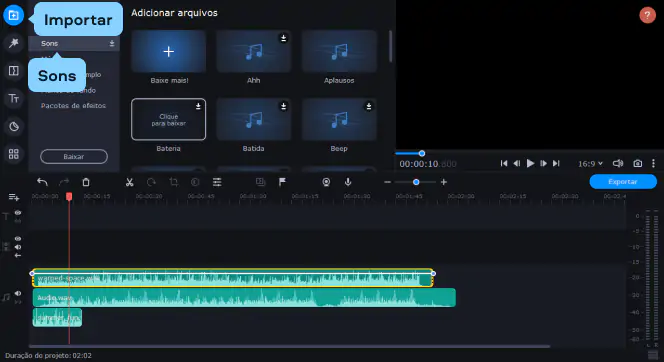Viewport: 664px width, 362px height.
Task: Select the Beep sound thumbnail
Action: tap(339, 119)
